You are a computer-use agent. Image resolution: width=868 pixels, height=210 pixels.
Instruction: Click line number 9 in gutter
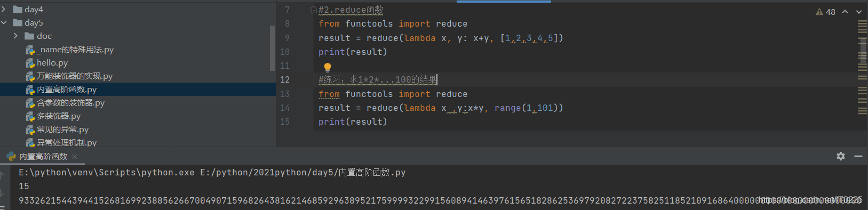click(287, 38)
